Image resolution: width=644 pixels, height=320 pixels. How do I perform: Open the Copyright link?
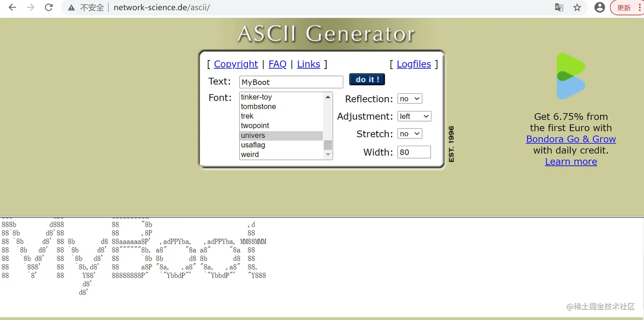coord(236,64)
